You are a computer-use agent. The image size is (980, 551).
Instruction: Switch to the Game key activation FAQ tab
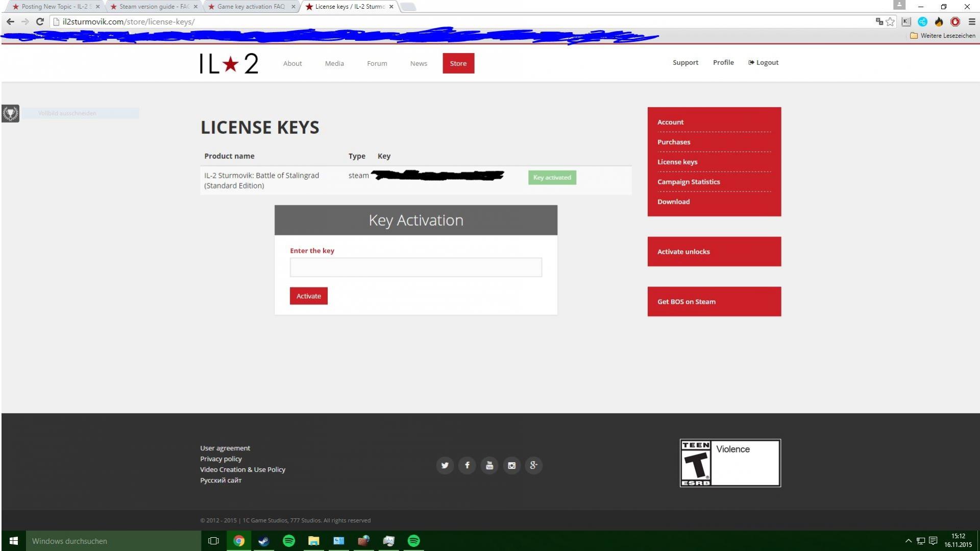coord(250,7)
